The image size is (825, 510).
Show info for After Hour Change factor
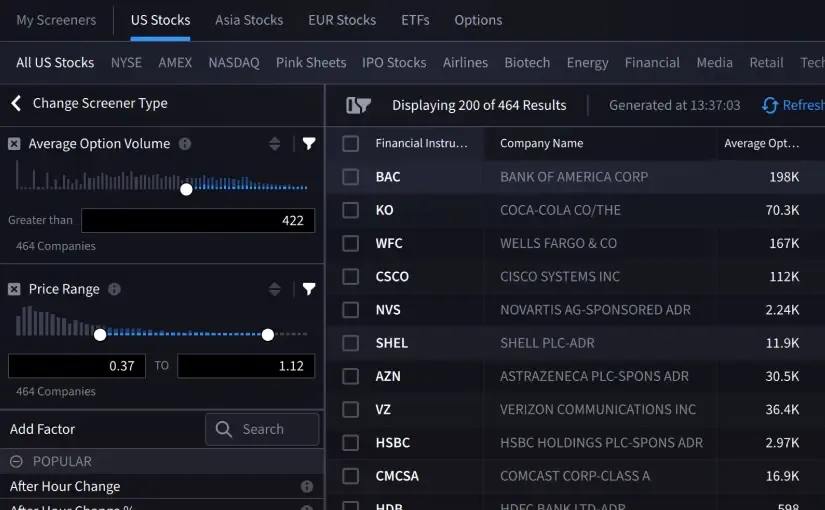(307, 486)
